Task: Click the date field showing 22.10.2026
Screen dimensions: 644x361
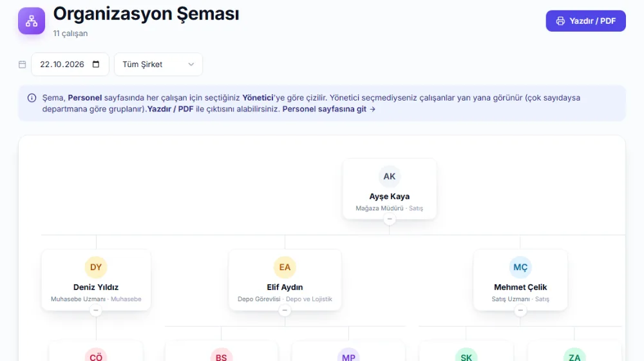Action: click(70, 64)
